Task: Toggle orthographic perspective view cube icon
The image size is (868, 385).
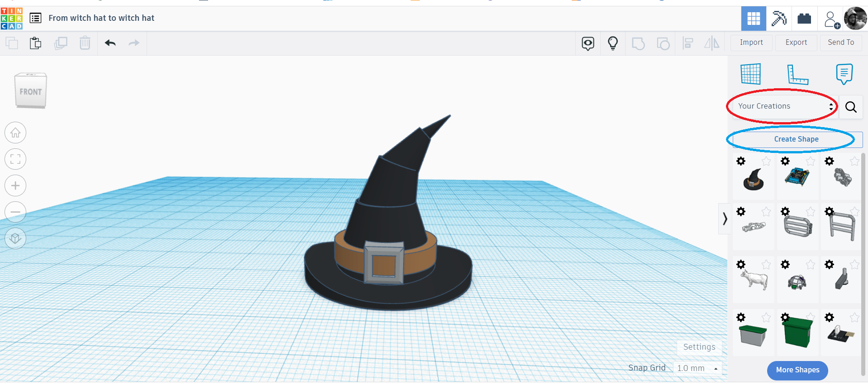Action: pyautogui.click(x=15, y=238)
